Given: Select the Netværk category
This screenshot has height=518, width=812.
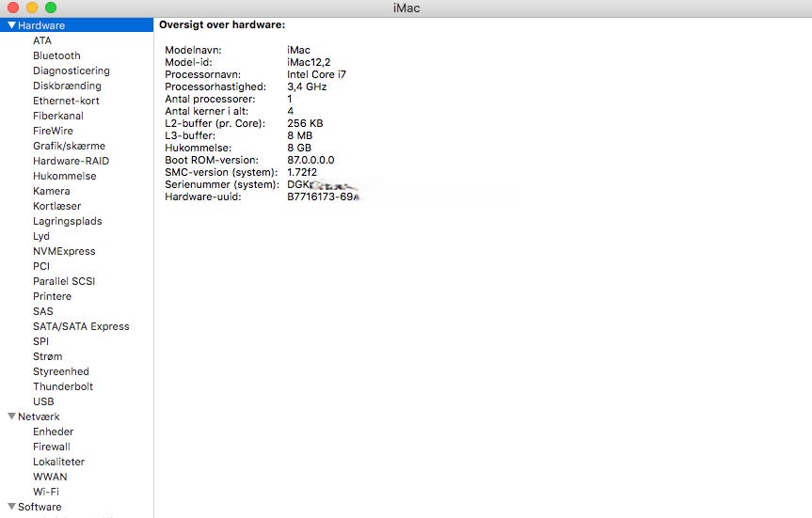Looking at the screenshot, I should point(39,416).
